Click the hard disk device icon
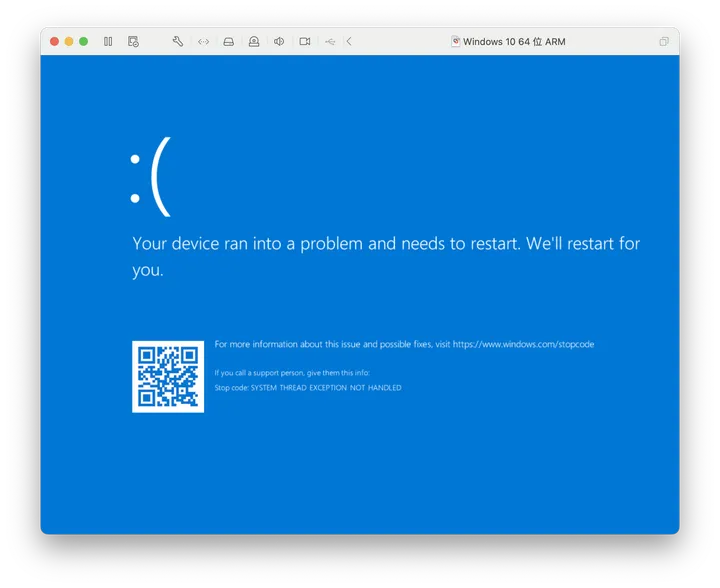Screen dimensions: 720x588 (229, 42)
